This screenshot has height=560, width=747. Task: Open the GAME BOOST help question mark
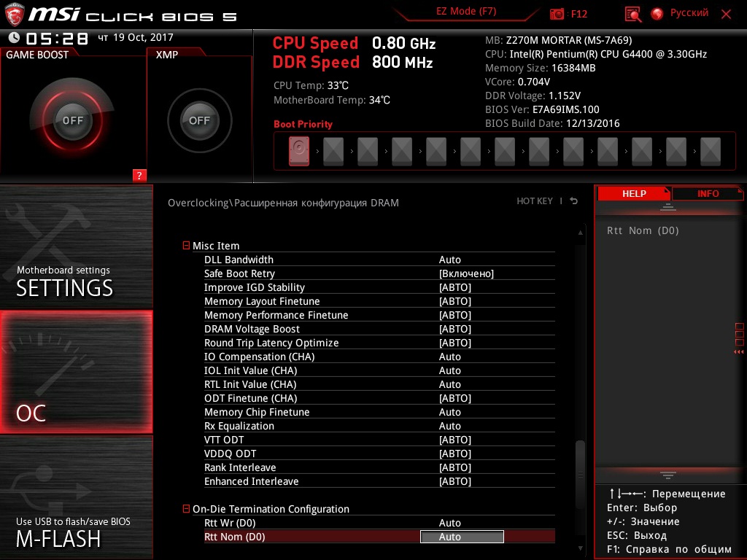[x=139, y=175]
